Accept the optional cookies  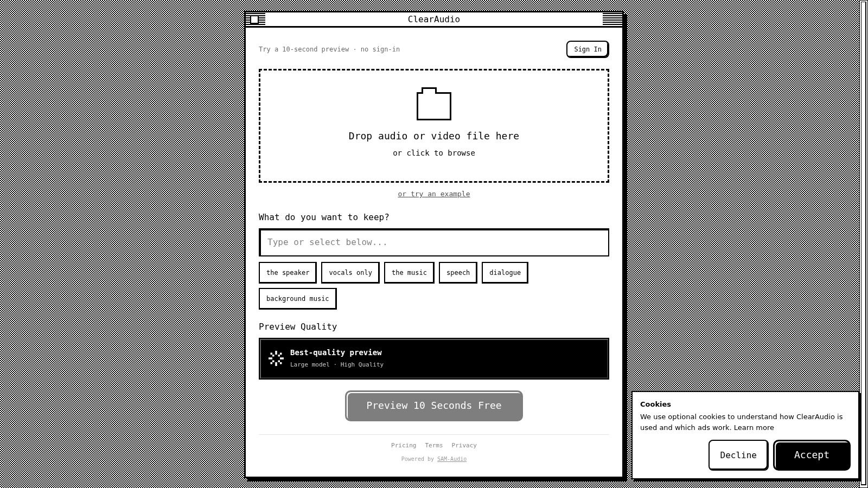pyautogui.click(x=812, y=455)
